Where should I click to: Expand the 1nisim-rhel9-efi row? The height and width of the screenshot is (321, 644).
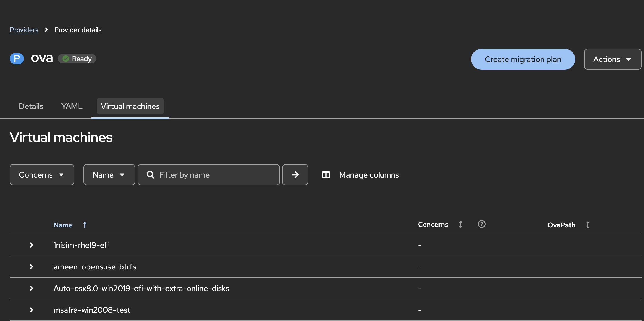coord(31,245)
